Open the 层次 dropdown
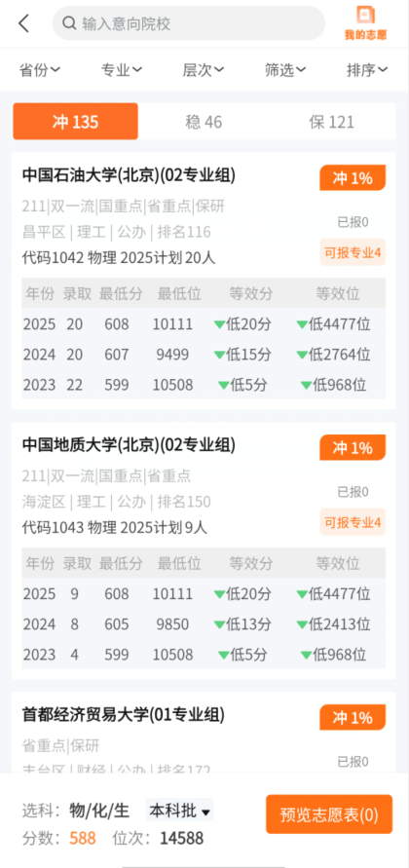The image size is (409, 868). tap(204, 70)
